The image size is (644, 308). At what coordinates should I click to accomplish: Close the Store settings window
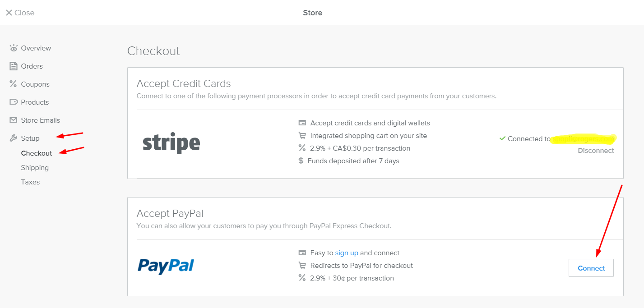[19, 12]
